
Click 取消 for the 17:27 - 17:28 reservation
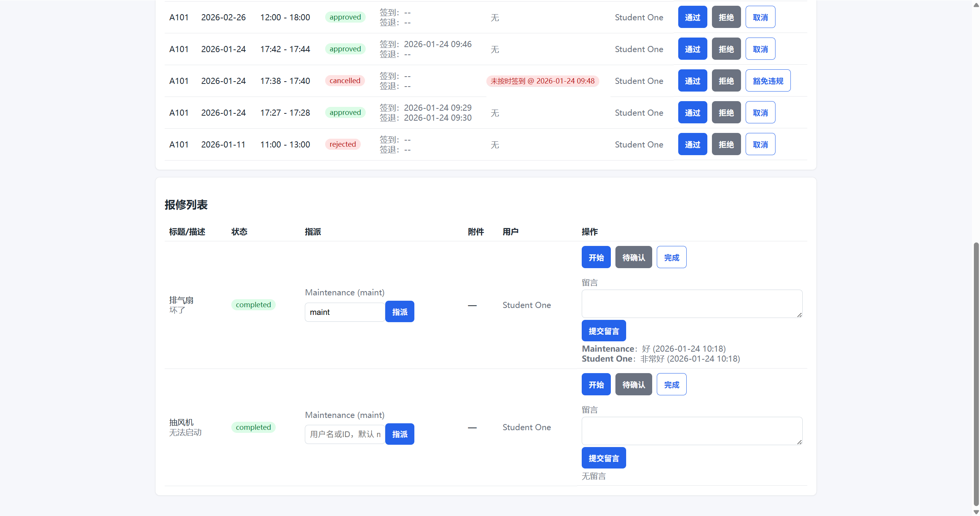coord(760,113)
